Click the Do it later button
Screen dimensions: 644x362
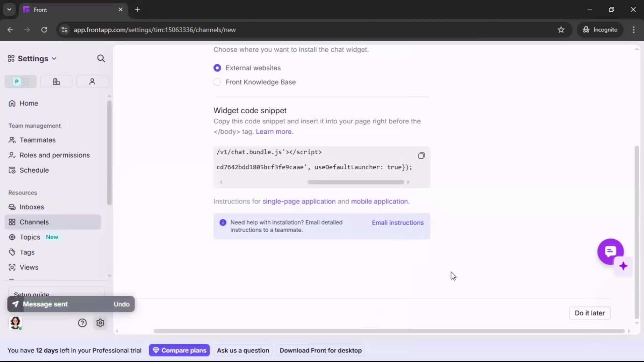coord(589,313)
